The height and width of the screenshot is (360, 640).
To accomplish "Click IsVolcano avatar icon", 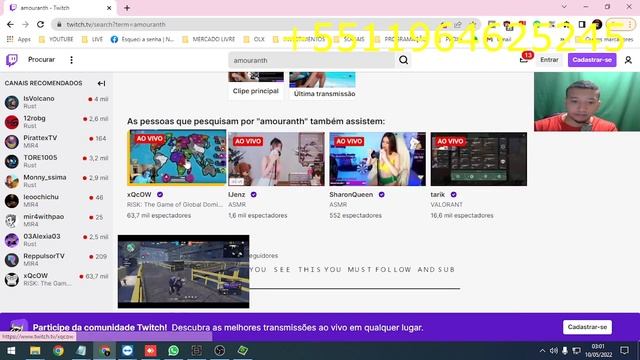I will (12, 102).
